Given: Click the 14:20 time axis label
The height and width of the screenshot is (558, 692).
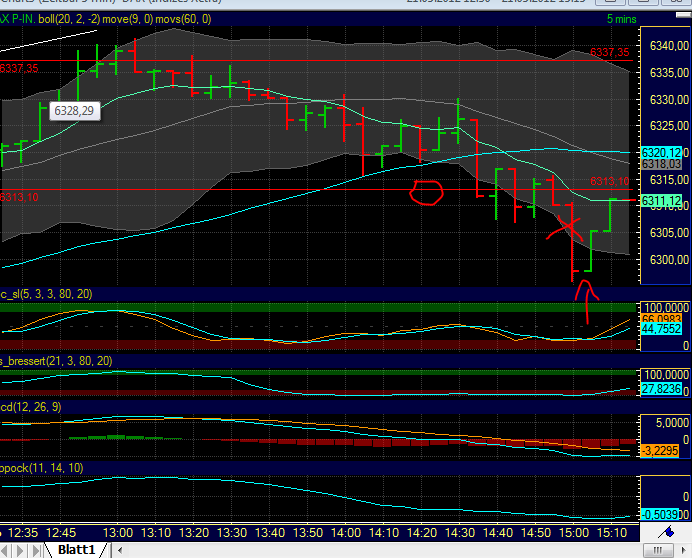Looking at the screenshot, I should [421, 533].
